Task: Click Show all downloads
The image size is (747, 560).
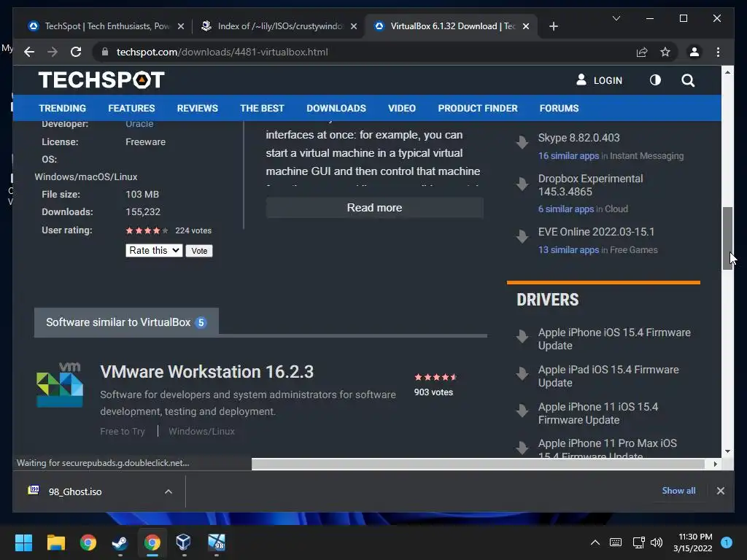Action: tap(678, 491)
